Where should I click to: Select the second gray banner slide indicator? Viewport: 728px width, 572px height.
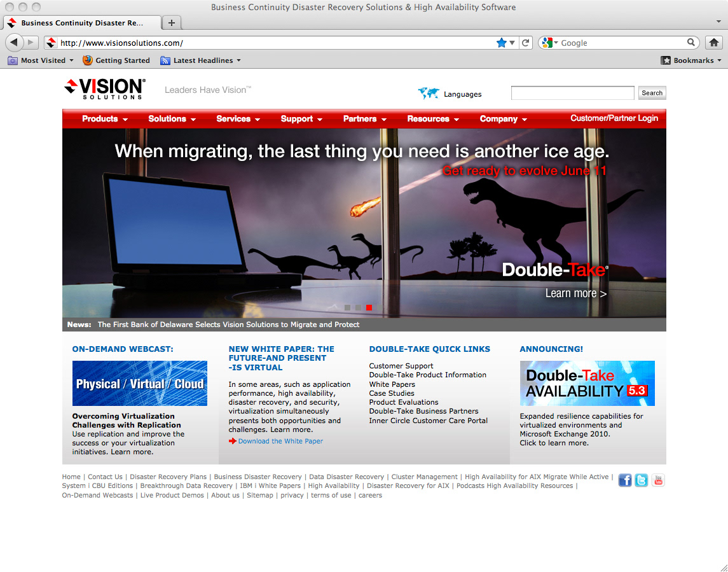click(x=358, y=307)
